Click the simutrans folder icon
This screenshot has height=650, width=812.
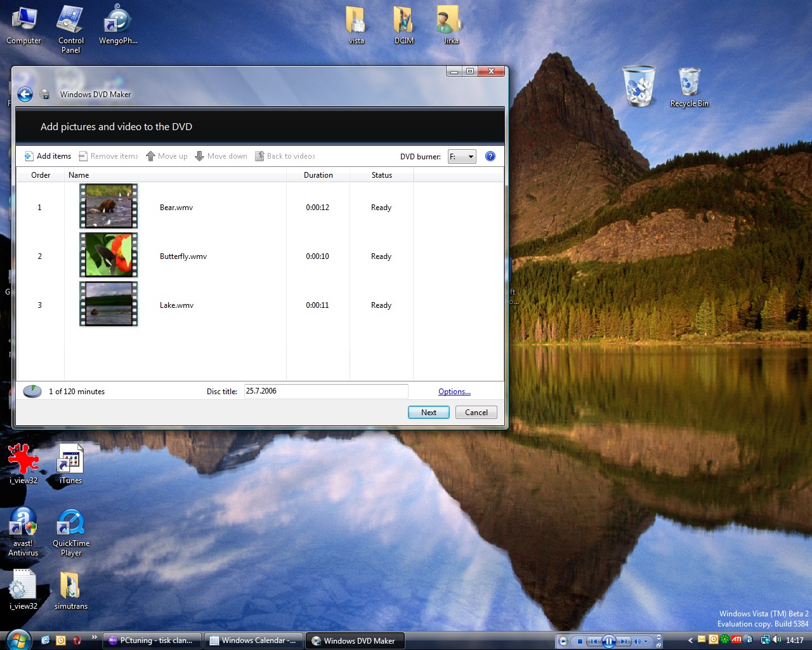71,590
